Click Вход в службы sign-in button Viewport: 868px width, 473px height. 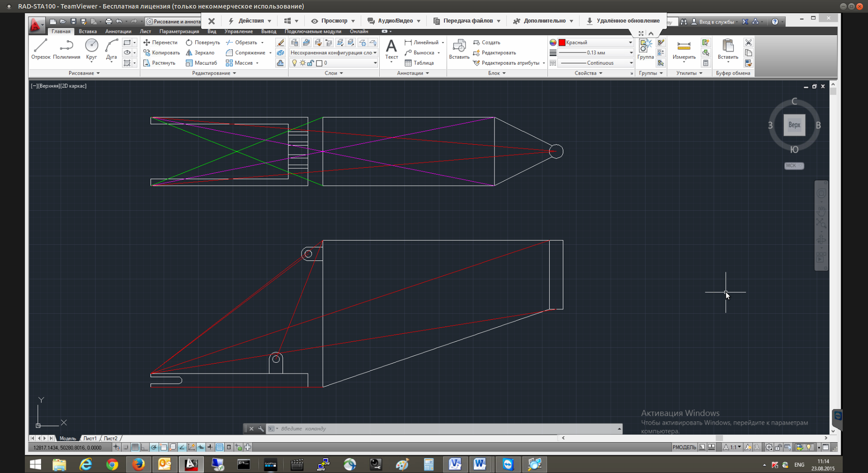713,22
